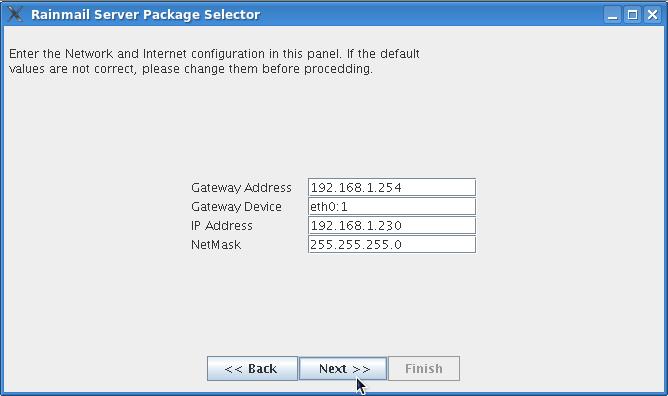The width and height of the screenshot is (668, 396).
Task: Click the window title text Rainmail Server
Action: (85, 14)
